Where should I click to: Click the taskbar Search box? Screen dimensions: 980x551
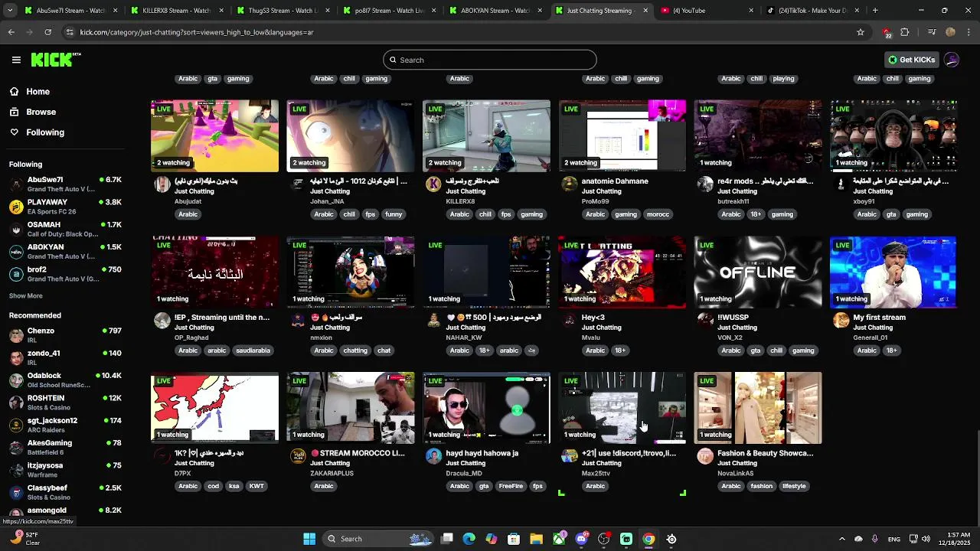click(378, 539)
